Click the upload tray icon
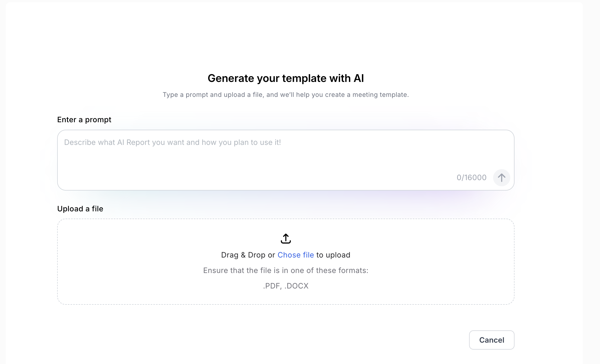Image resolution: width=600 pixels, height=364 pixels. pos(286,239)
